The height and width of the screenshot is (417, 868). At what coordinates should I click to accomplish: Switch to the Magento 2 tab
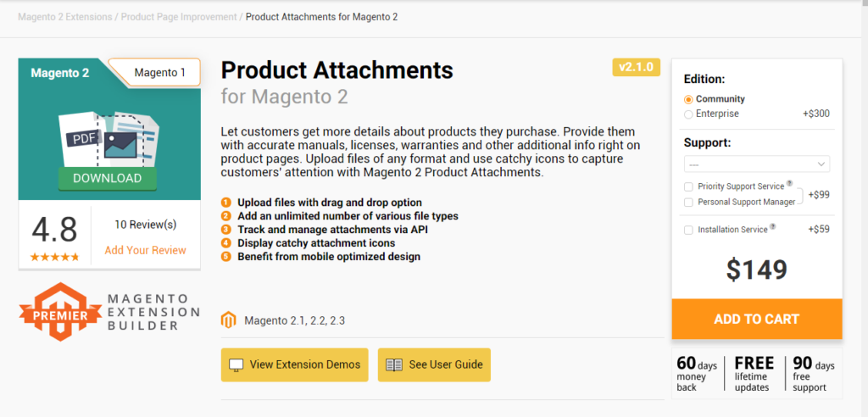[60, 73]
